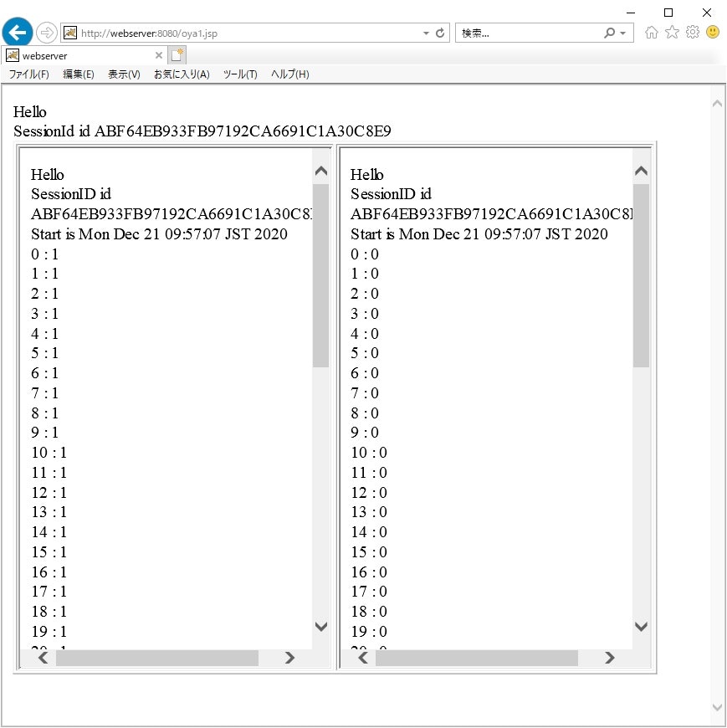
Task: Click the "10 : 0" row in right frame
Action: coord(369,453)
